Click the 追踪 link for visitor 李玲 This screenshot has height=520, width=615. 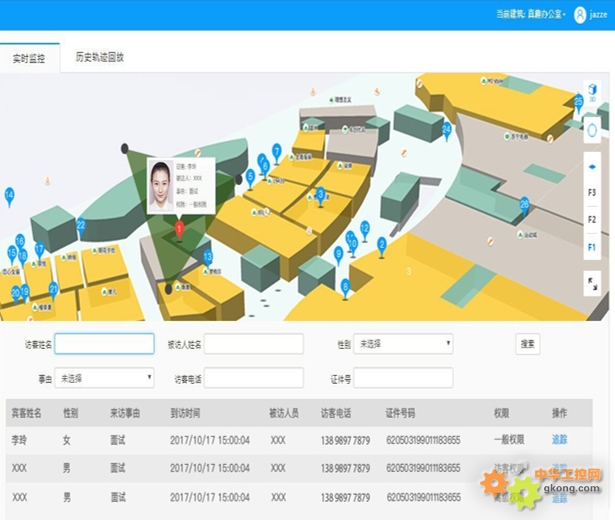pyautogui.click(x=559, y=440)
